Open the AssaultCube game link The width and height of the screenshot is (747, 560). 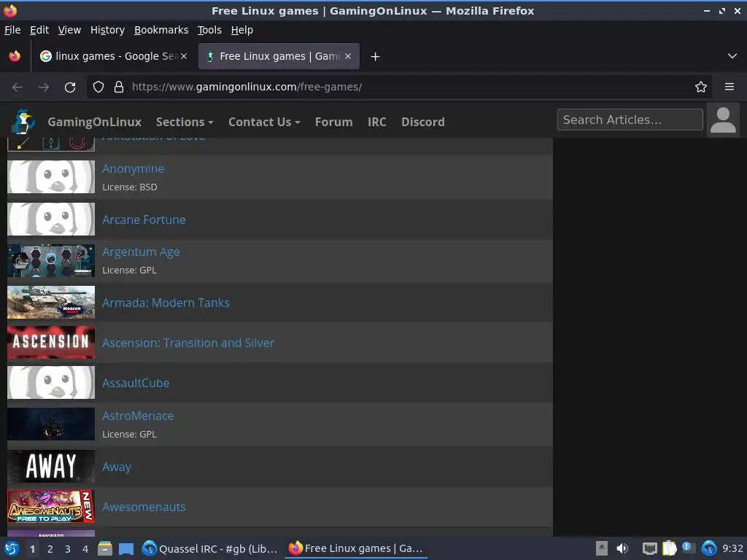pyautogui.click(x=136, y=383)
